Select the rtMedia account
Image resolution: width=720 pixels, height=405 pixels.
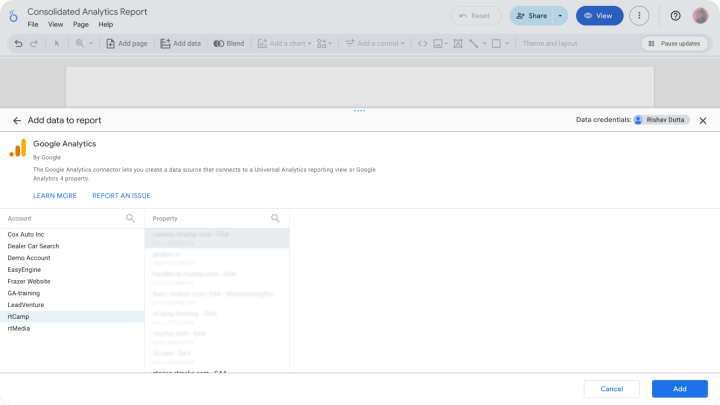[x=72, y=328]
